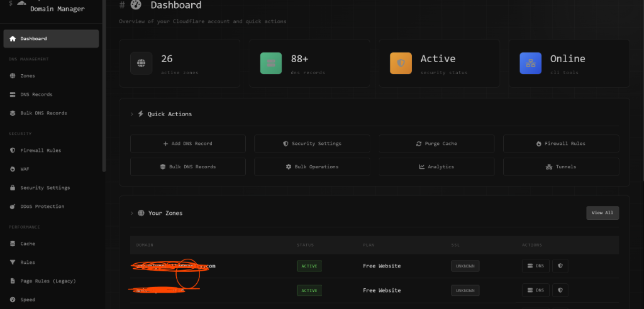Open the Tunnels quick action

click(561, 167)
